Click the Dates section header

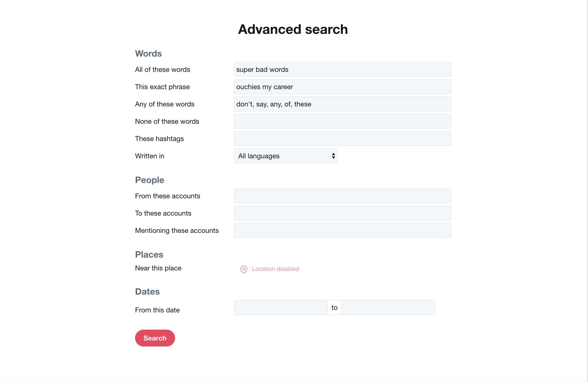pos(147,292)
